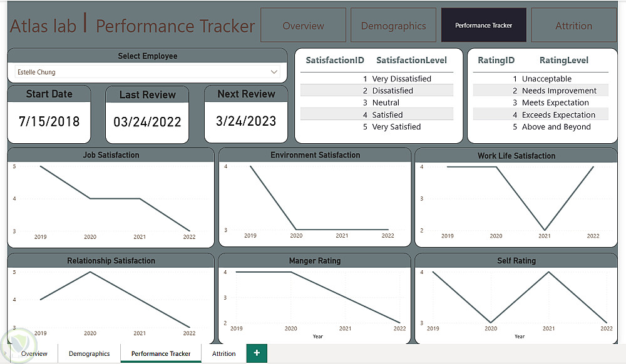Switch to the Demographics page tab at bottom
The image size is (626, 364).
coord(89,353)
